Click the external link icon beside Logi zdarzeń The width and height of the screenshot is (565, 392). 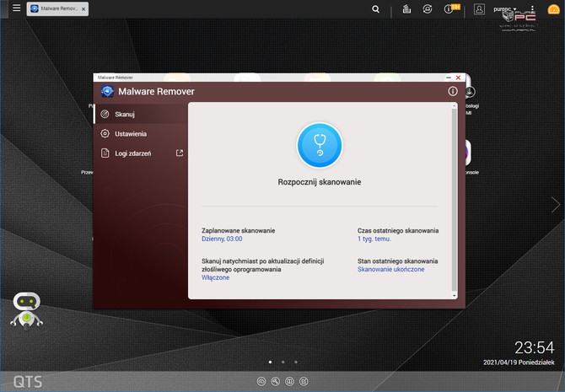pyautogui.click(x=180, y=153)
